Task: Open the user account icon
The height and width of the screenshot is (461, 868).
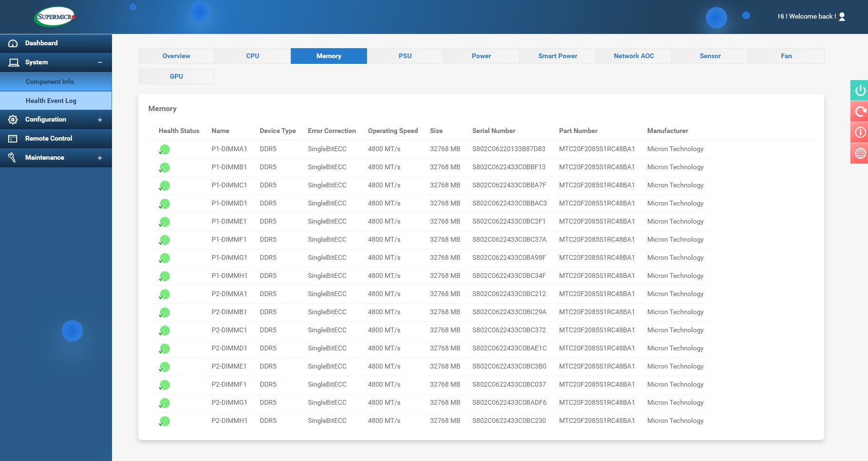Action: tap(842, 17)
